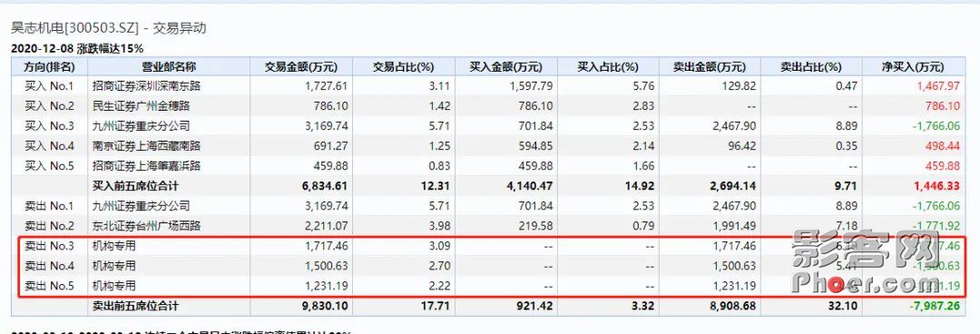The image size is (980, 334).
Task: Click total trade amount 9,830.10
Action: coord(324,307)
